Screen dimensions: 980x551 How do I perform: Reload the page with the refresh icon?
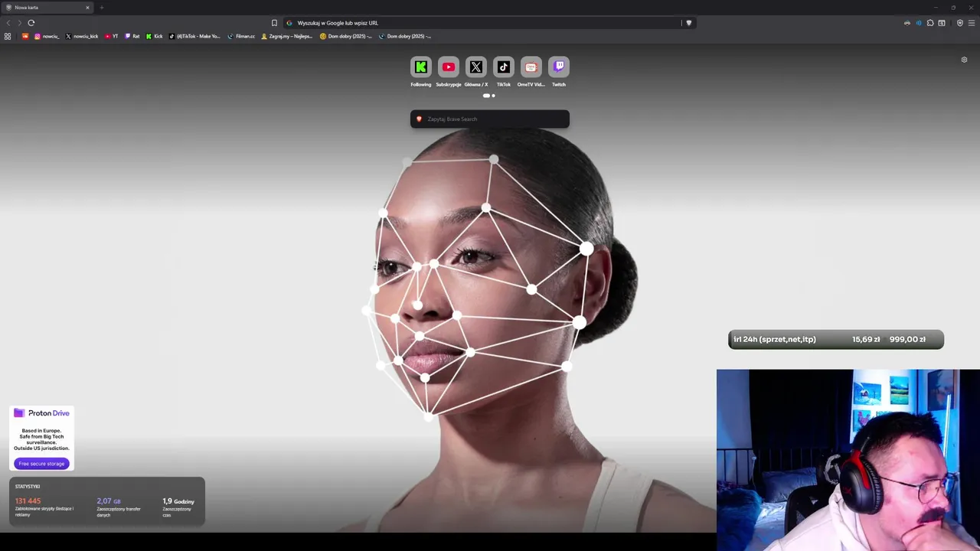31,23
